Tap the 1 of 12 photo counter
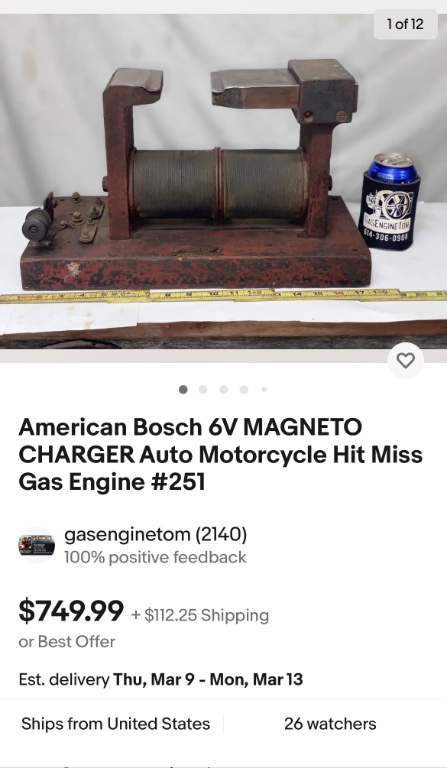The height and width of the screenshot is (768, 447). (405, 24)
